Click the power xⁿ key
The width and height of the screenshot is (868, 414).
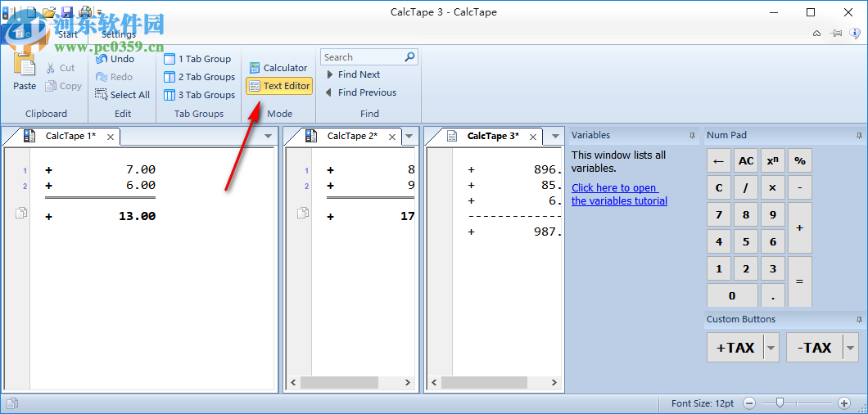coord(773,160)
